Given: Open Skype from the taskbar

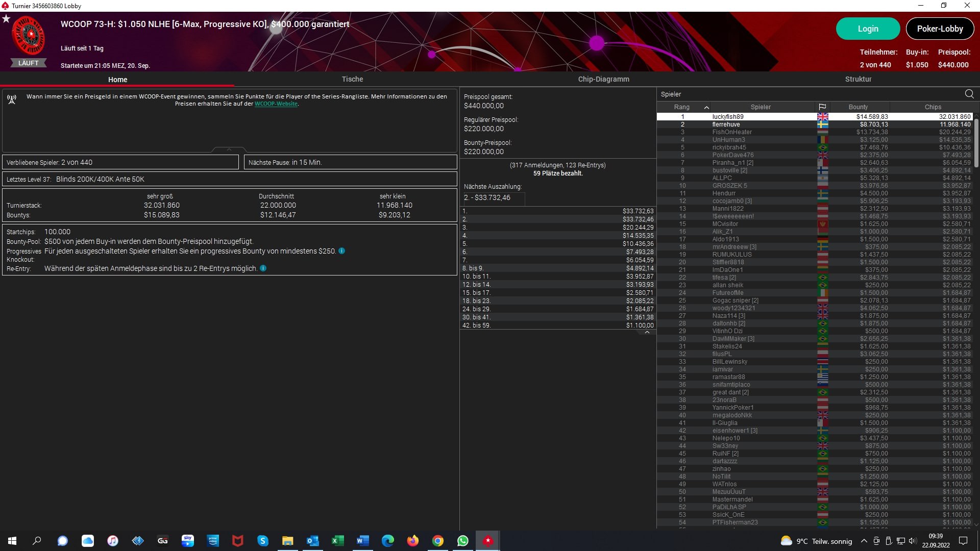Looking at the screenshot, I should click(263, 541).
